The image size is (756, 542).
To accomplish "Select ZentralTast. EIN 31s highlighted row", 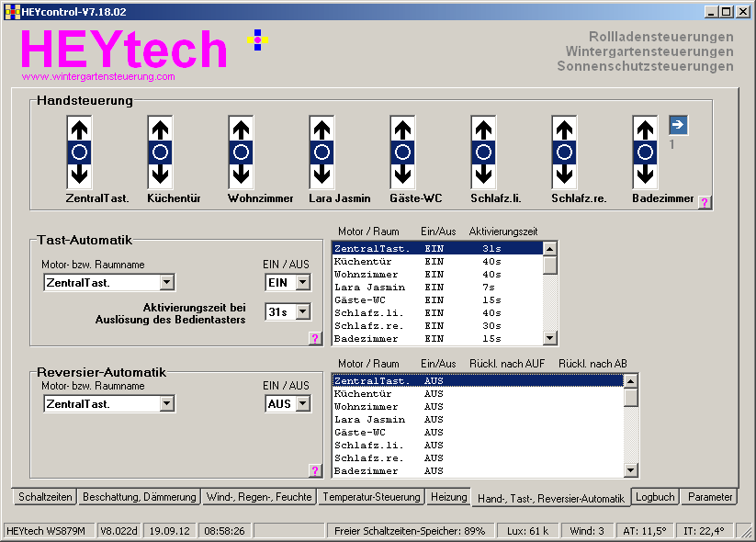I will (x=437, y=248).
